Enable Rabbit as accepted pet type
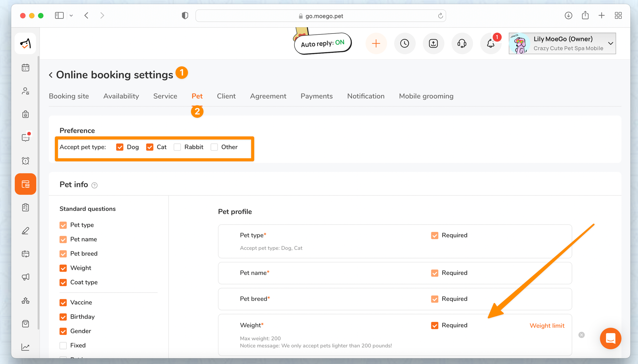 click(177, 147)
